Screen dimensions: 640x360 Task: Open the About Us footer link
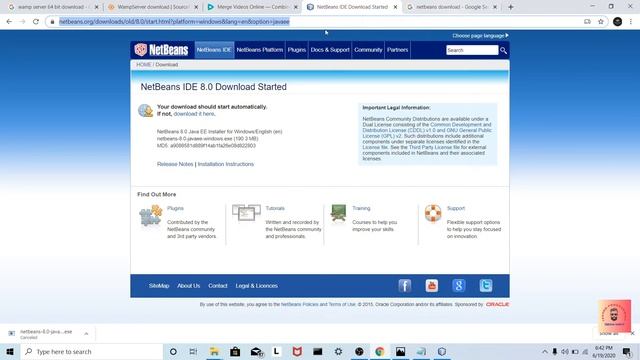pyautogui.click(x=189, y=286)
